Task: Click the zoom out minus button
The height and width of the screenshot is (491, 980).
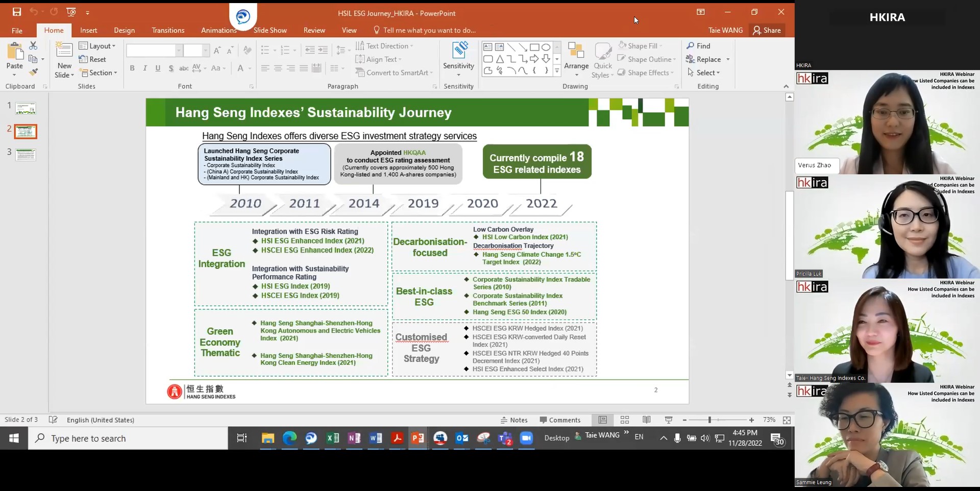Action: (684, 420)
